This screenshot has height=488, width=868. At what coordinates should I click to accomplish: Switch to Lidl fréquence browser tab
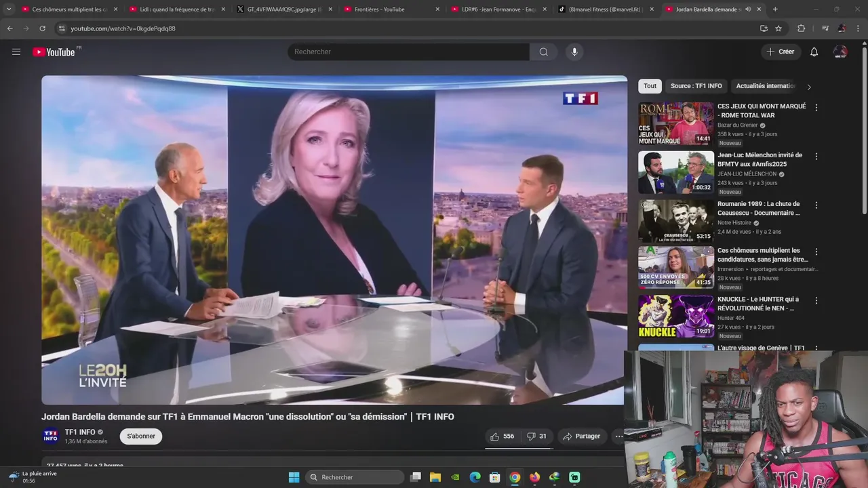(176, 9)
